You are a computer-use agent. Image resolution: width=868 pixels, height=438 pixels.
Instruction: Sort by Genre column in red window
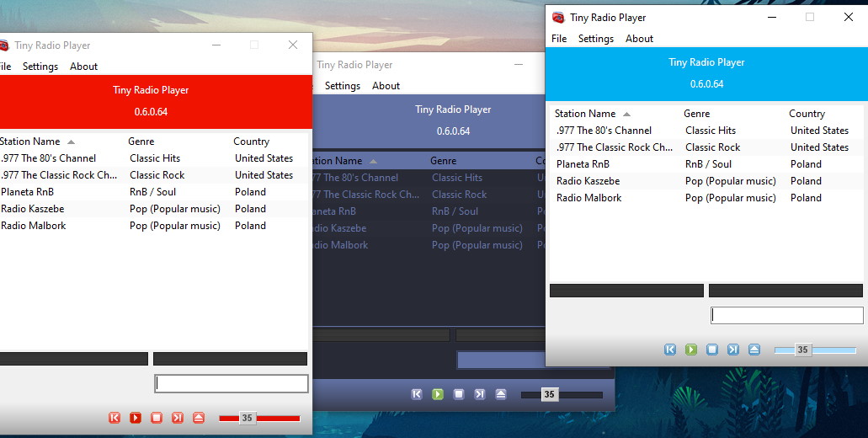click(x=141, y=142)
